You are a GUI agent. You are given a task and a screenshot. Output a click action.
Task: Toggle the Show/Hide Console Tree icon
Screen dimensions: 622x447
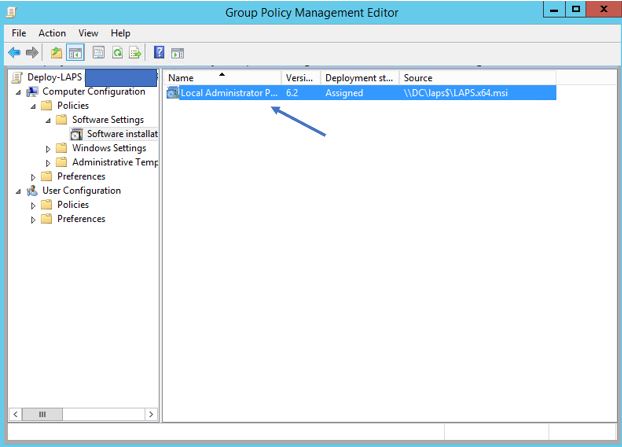(x=75, y=52)
